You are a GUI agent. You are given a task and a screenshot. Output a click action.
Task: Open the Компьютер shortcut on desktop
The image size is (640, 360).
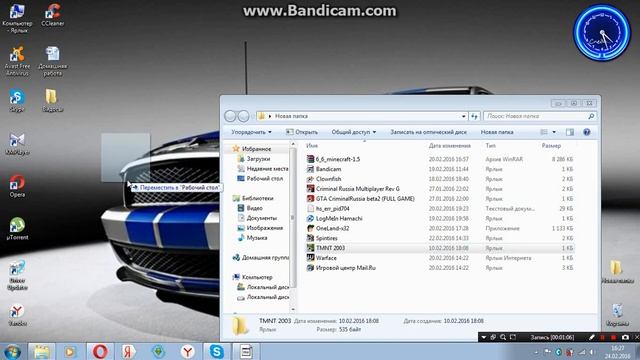pos(17,18)
